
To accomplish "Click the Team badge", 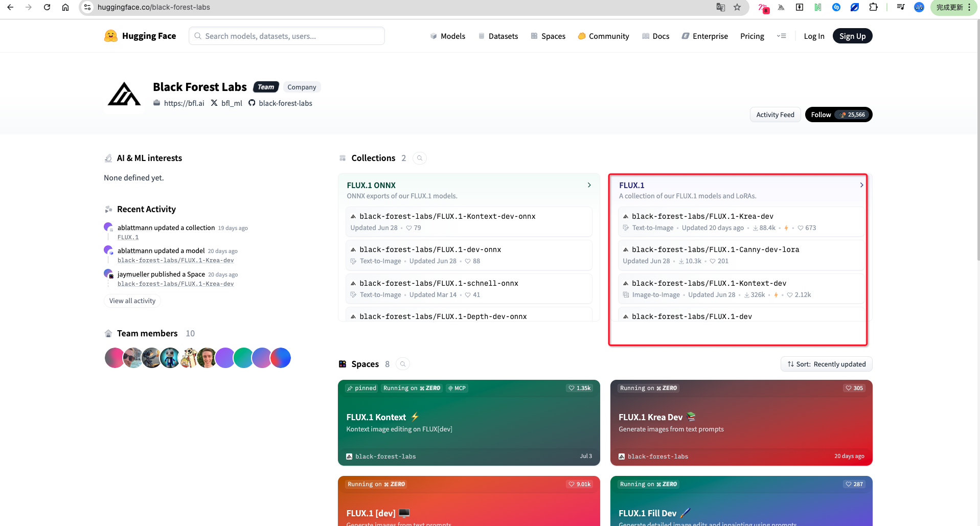I will (266, 87).
